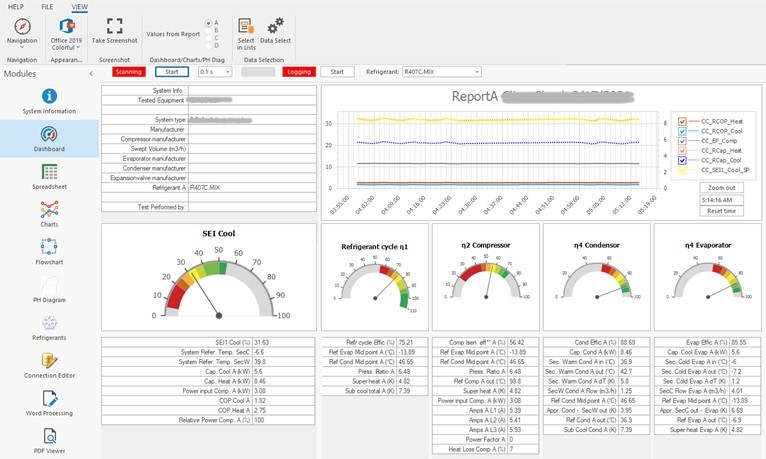This screenshot has height=459, width=766.
Task: Click the Zoom out chart button
Action: [722, 188]
